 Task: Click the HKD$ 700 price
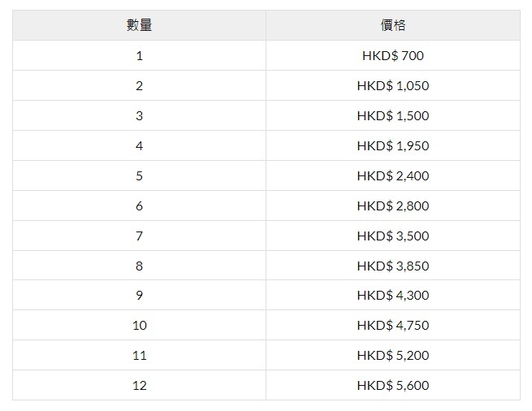392,56
